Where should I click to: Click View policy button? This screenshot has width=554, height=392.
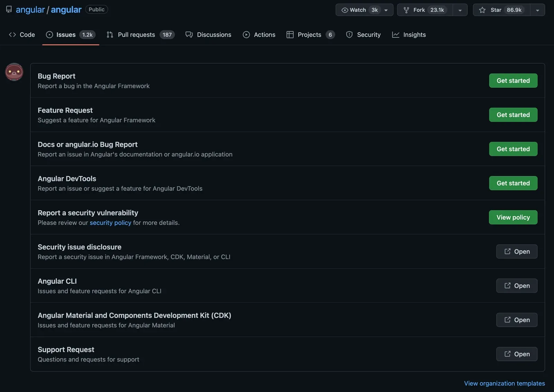coord(513,217)
